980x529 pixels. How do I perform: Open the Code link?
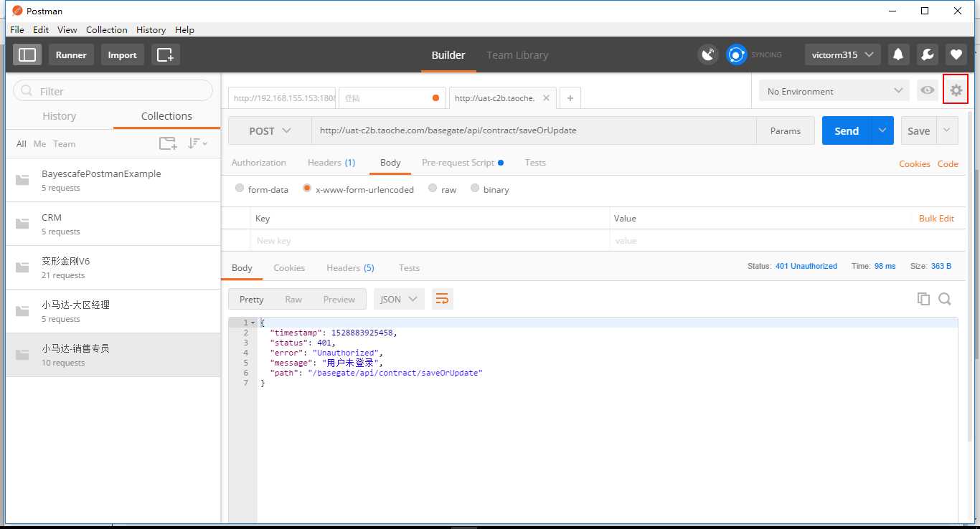(948, 163)
